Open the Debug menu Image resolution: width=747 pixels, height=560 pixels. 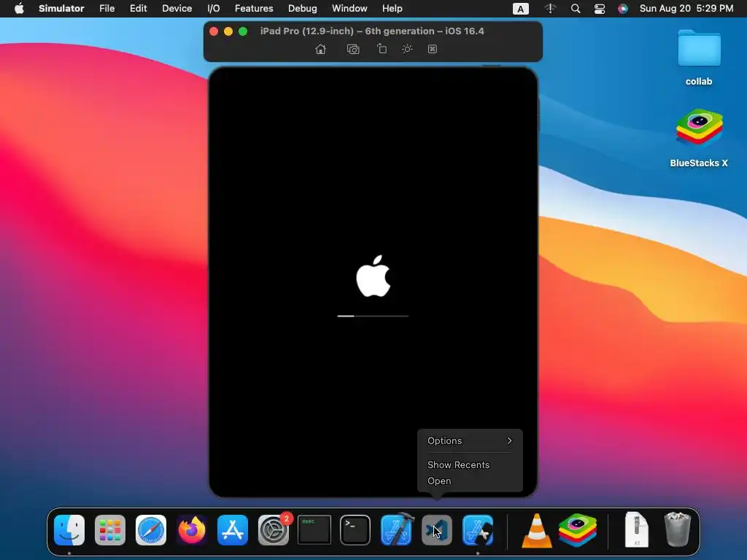(x=303, y=9)
